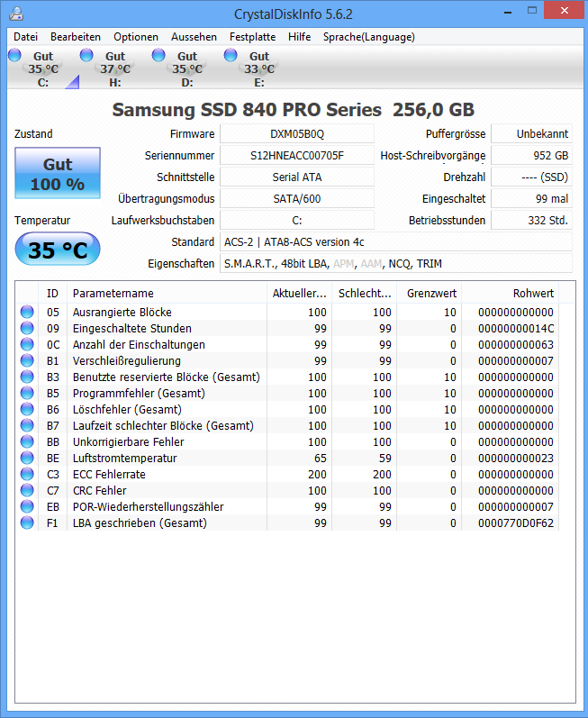Open the Aussehen menu

click(194, 37)
